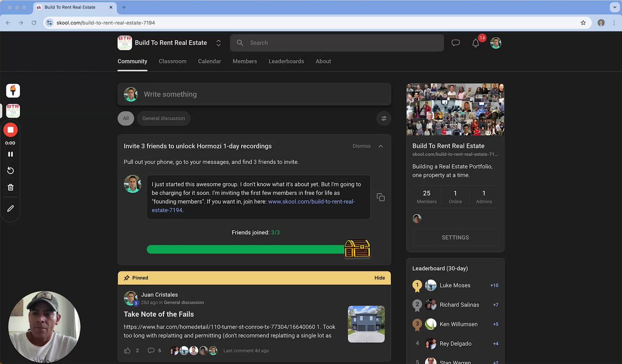Select the General discussion filter chip
The image size is (622, 364).
(163, 118)
